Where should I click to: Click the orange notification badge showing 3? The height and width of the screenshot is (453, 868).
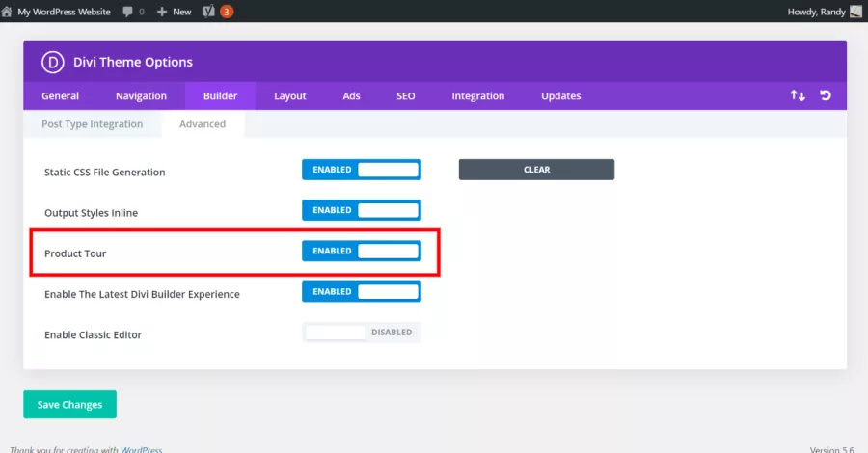pyautogui.click(x=227, y=12)
